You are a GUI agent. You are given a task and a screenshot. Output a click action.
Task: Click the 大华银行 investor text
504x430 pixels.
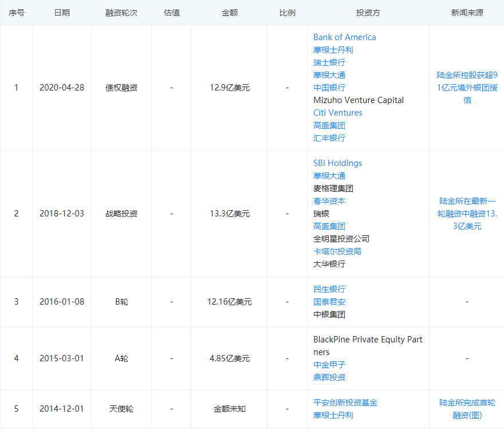point(329,264)
